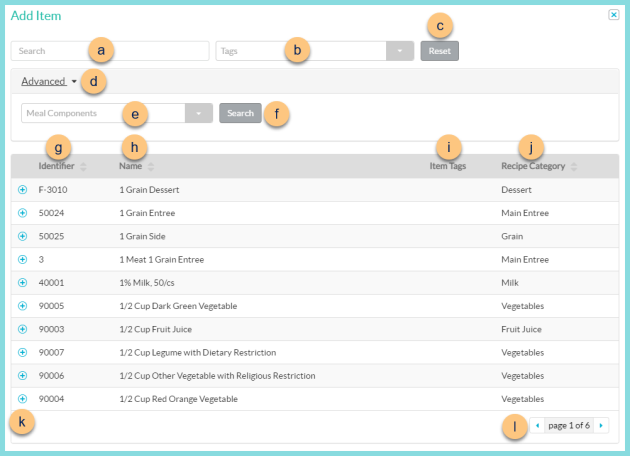Select "1/2 Cup Fruit Juice" name
Image resolution: width=630 pixels, height=456 pixels.
(x=155, y=329)
